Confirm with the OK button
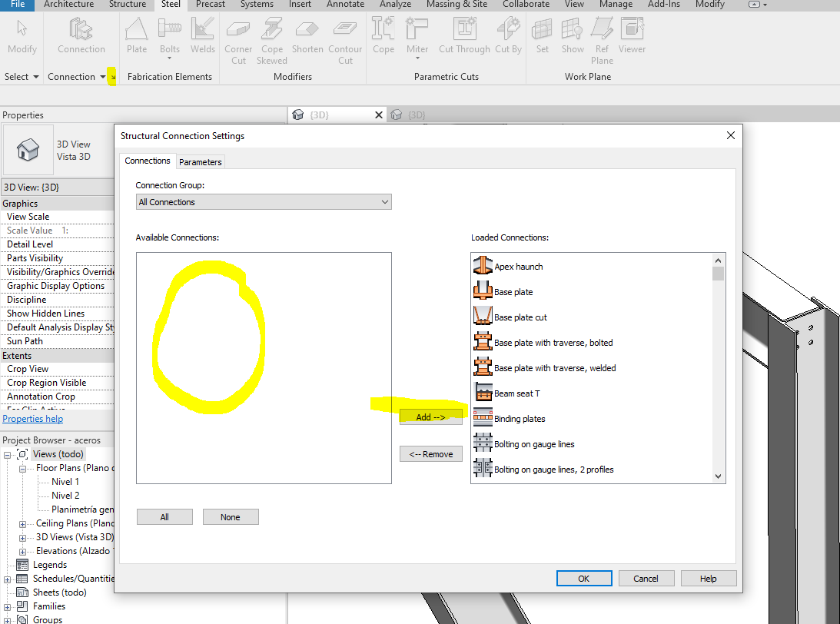The image size is (840, 624). click(x=584, y=579)
